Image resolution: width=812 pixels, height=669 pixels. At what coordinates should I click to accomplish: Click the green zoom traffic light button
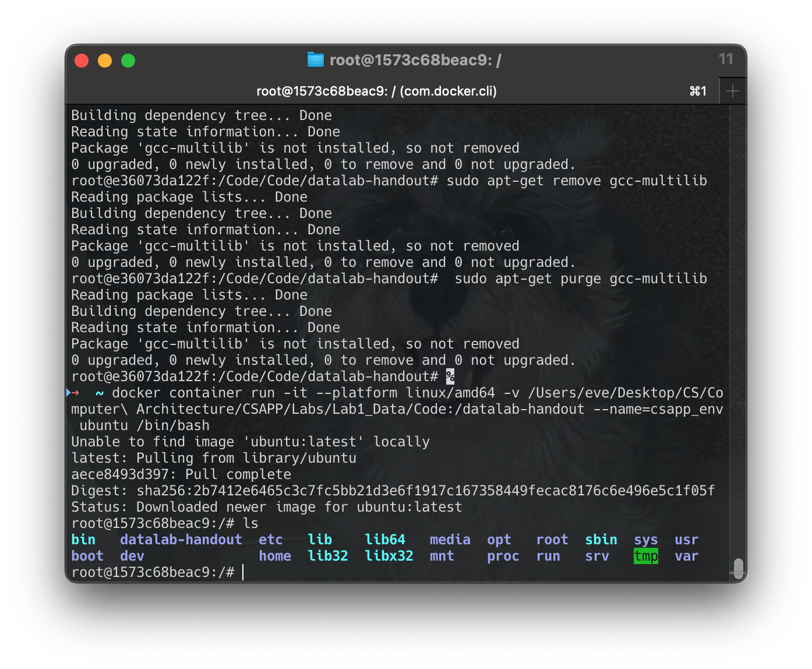click(x=128, y=60)
